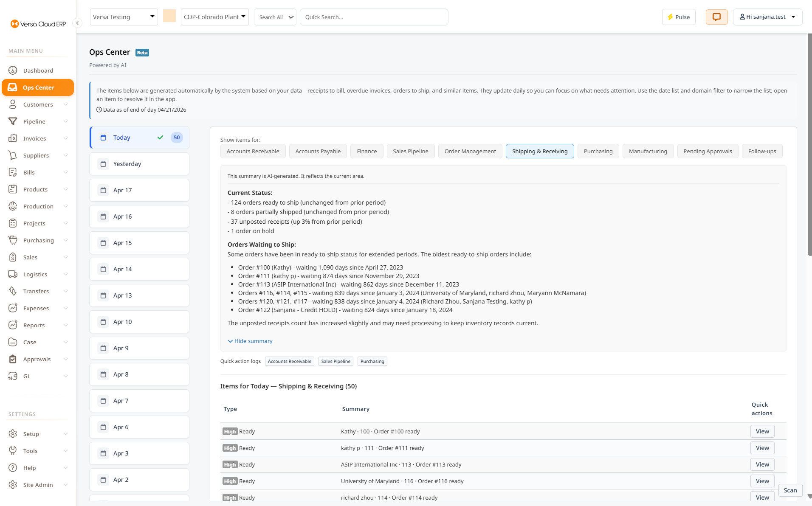Expand the Invoices menu chevron
Image resolution: width=812 pixels, height=506 pixels.
click(65, 138)
